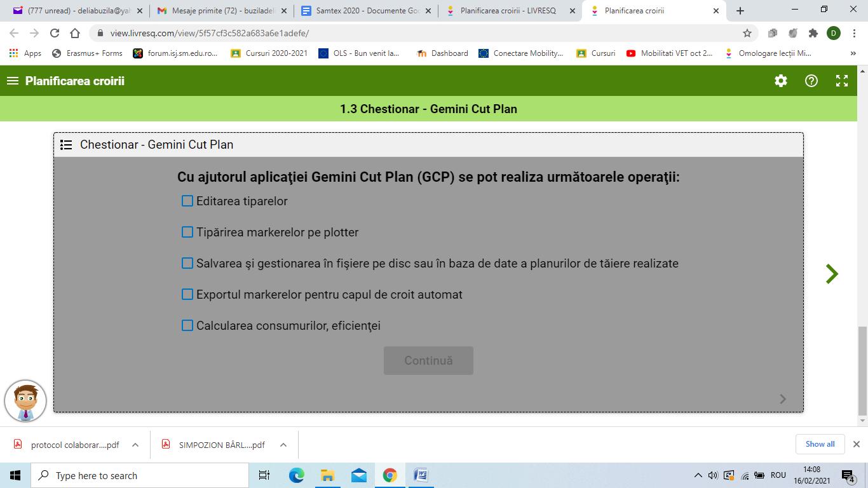Reload the current page
This screenshot has width=868, height=488.
point(55,33)
